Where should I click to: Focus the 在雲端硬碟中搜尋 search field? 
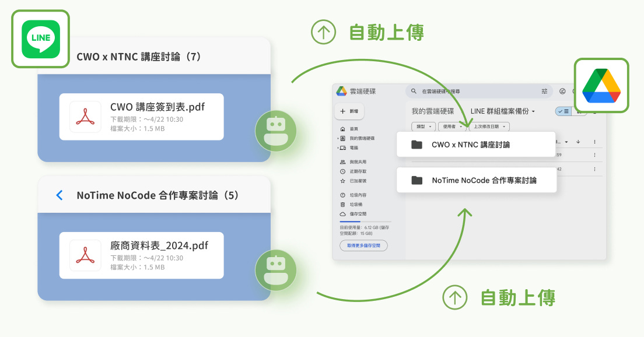479,91
